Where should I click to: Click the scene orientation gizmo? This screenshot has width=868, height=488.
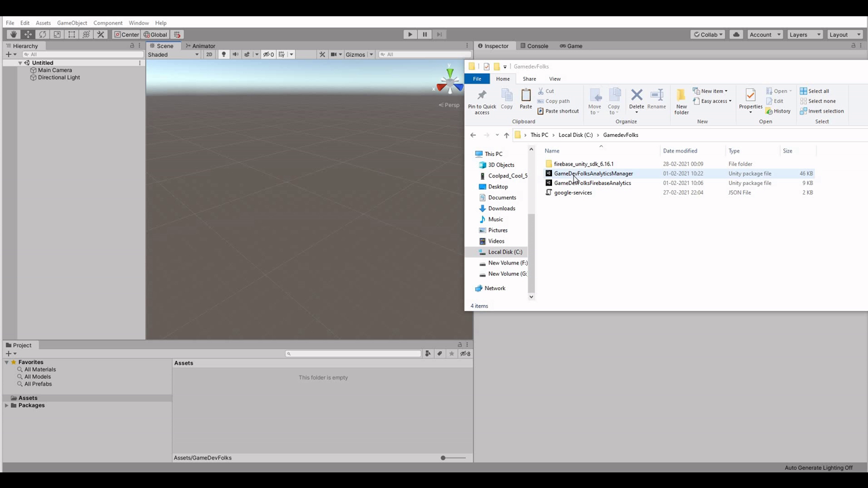449,81
